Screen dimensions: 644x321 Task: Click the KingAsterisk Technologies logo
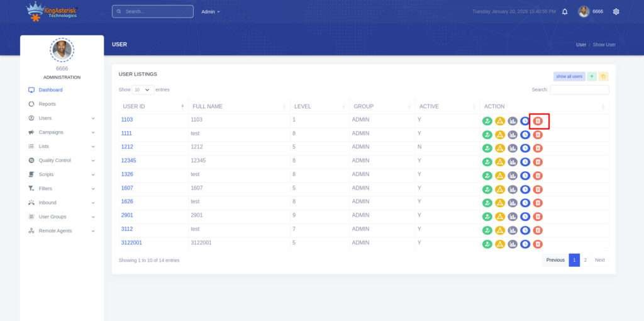pyautogui.click(x=52, y=11)
